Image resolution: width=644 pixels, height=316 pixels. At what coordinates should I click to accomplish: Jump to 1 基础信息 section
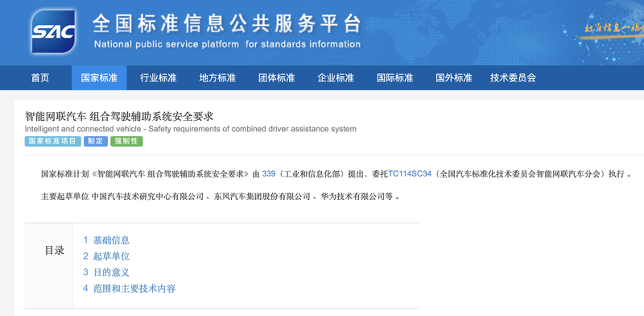[106, 240]
